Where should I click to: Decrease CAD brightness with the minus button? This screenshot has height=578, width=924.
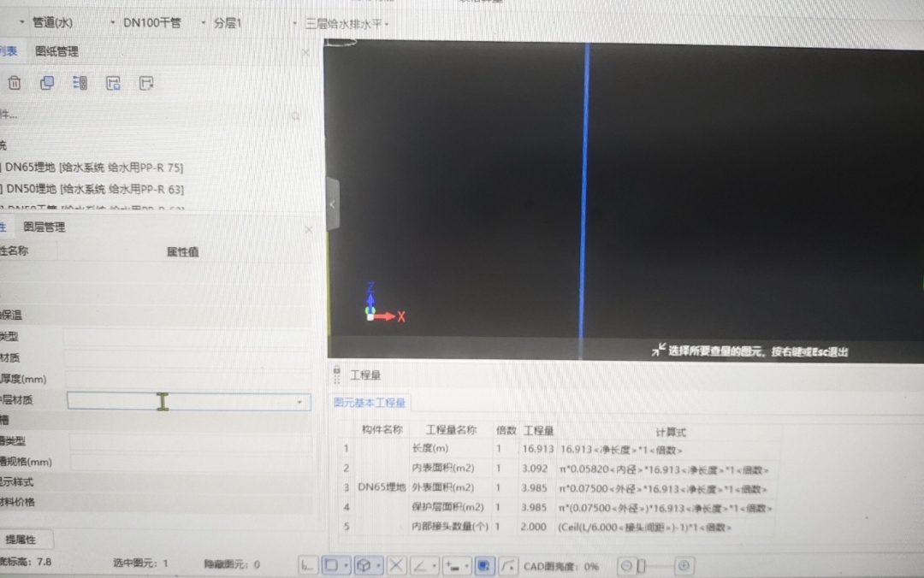coord(626,566)
